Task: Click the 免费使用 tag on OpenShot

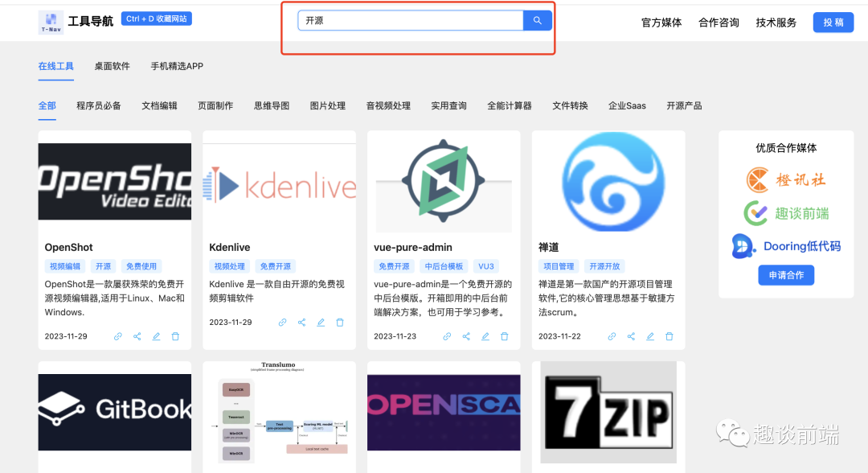Action: point(141,266)
